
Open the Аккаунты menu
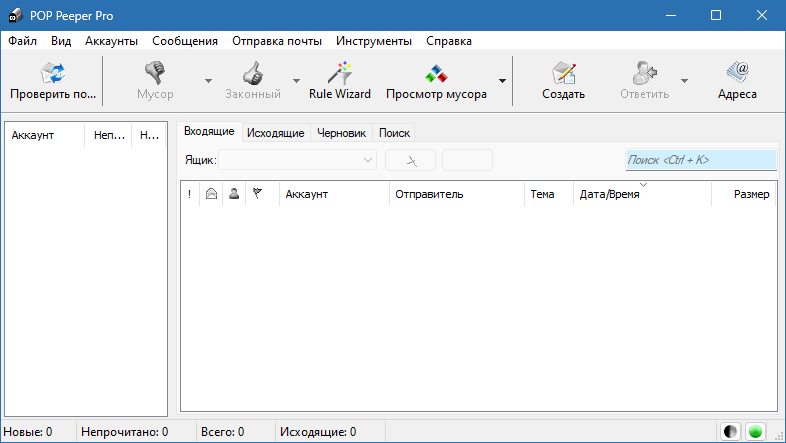111,41
